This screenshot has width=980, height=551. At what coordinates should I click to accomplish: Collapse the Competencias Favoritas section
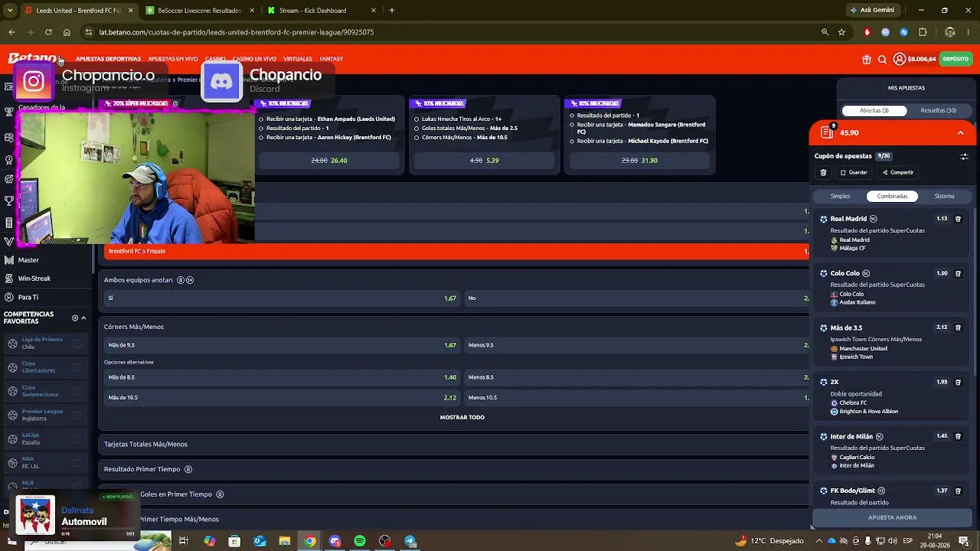(x=83, y=318)
